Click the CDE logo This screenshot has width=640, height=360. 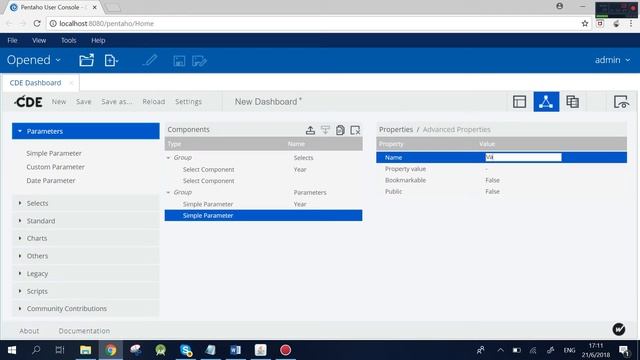(x=28, y=102)
